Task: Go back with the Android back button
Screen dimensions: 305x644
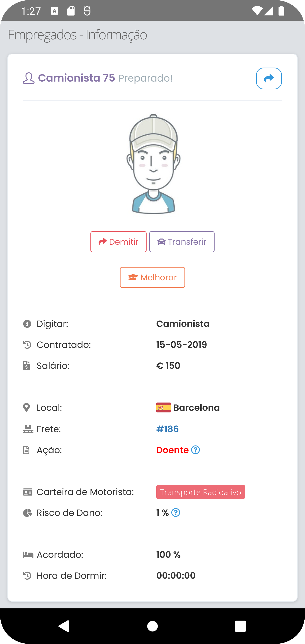Action: (64, 626)
